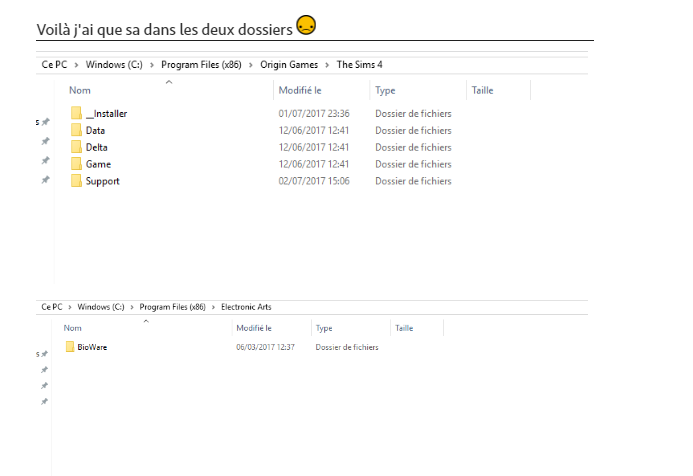693x476 pixels.
Task: Click BioWare's Dossier de fichiers type
Action: pos(347,347)
